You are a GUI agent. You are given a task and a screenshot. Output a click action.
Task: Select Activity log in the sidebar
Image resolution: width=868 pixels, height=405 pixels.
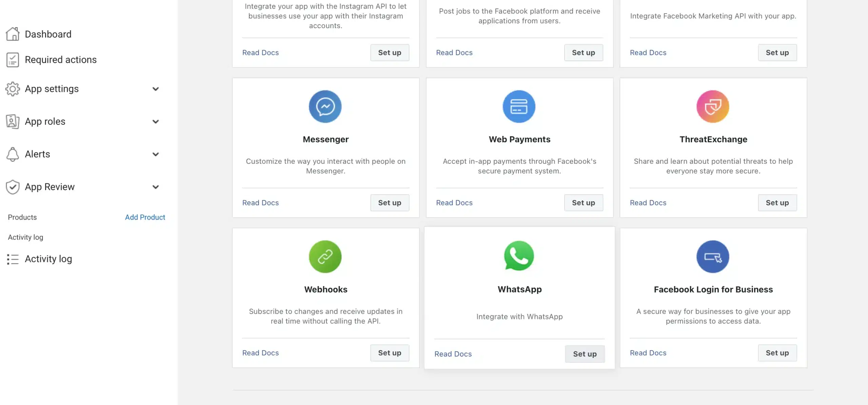click(x=48, y=259)
